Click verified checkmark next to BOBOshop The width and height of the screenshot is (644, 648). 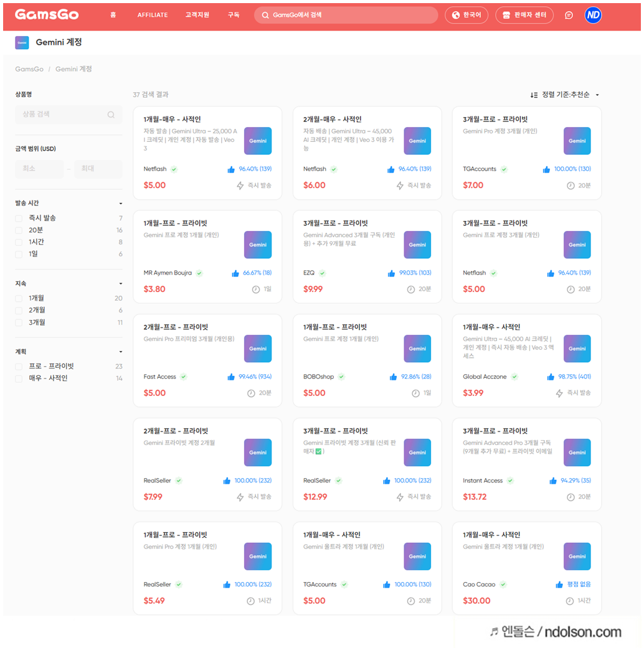coord(341,377)
